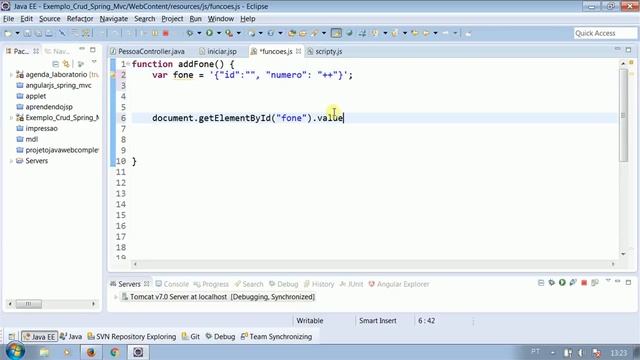Expand the agenda_laboratorio project

tap(11, 75)
